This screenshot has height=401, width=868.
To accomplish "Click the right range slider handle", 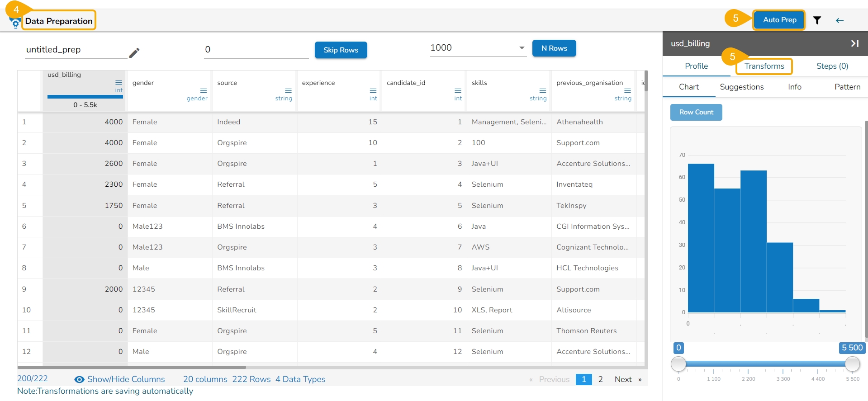I will 852,363.
